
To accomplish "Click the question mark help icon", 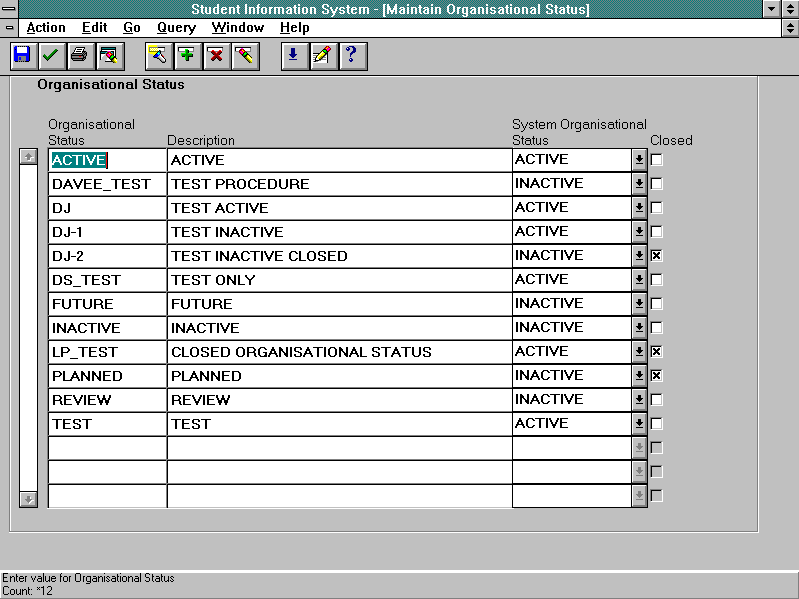I will [x=351, y=55].
